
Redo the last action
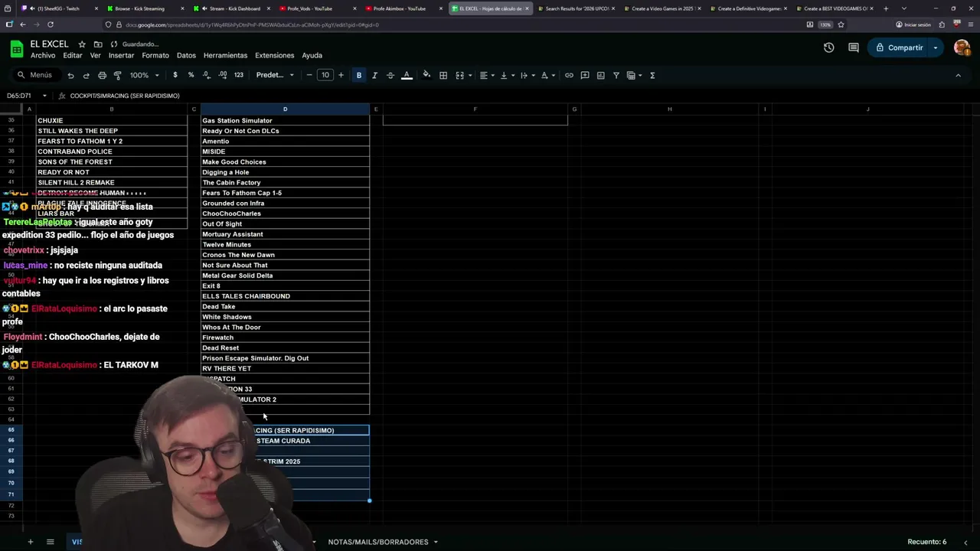coord(86,75)
